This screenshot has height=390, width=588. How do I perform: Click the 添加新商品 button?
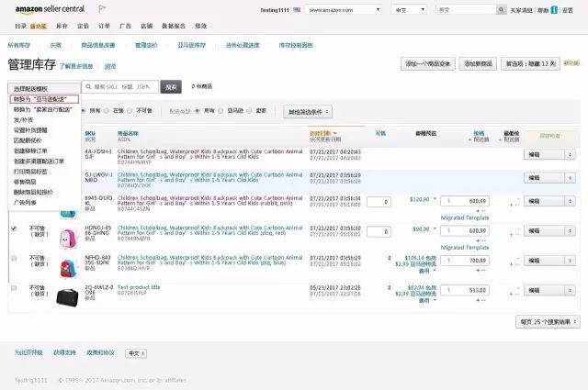[478, 64]
